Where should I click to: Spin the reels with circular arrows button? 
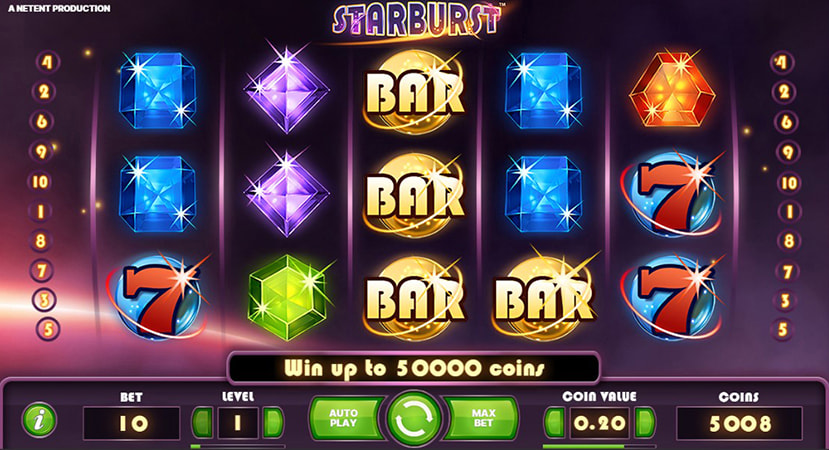[414, 419]
